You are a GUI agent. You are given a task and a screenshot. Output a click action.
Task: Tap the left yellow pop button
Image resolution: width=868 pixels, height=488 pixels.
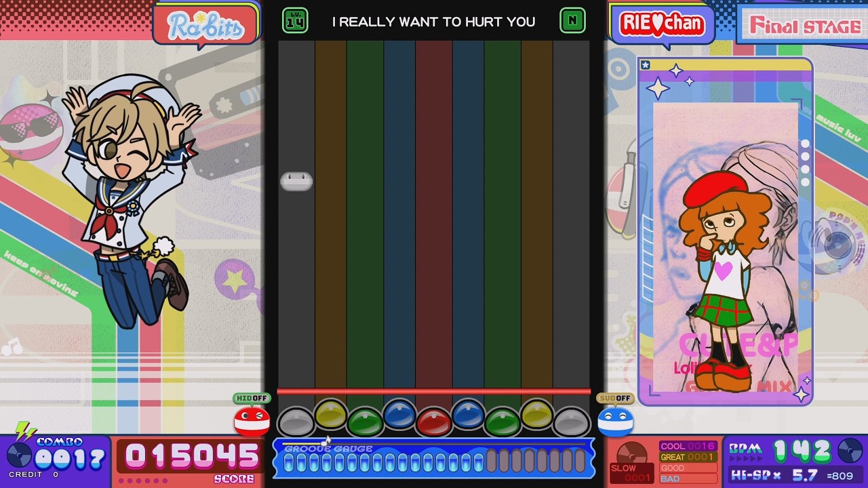coord(330,413)
